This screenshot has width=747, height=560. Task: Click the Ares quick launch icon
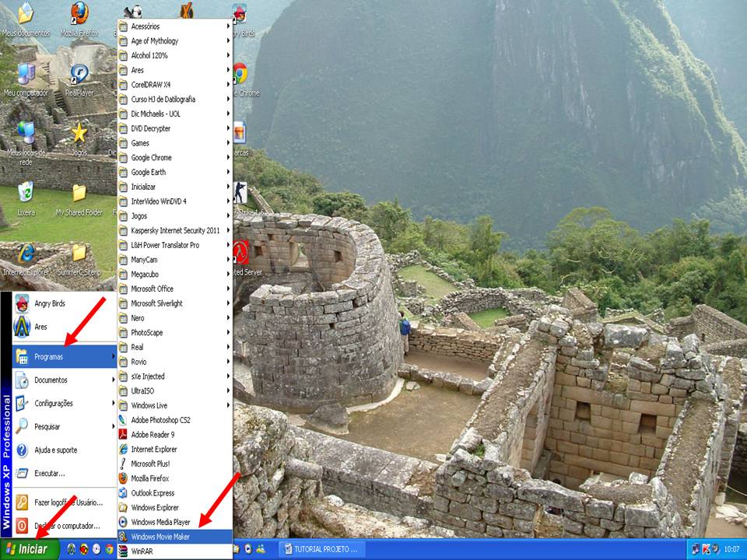click(72, 549)
